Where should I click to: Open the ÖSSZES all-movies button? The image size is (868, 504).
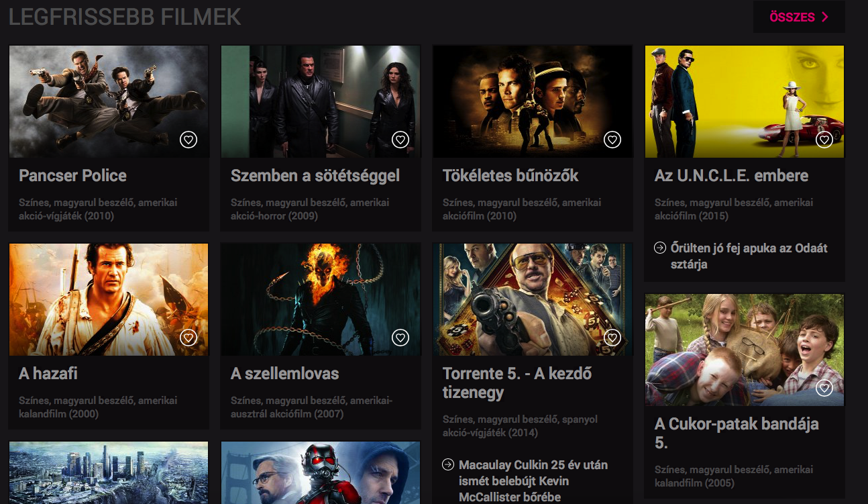[x=799, y=17]
